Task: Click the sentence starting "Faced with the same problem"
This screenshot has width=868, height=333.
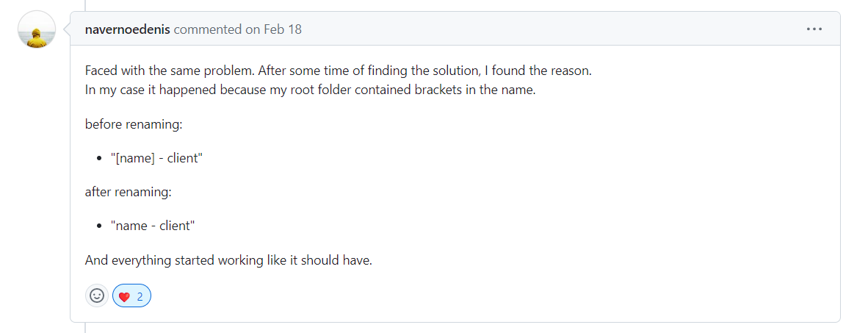Action: [x=339, y=71]
